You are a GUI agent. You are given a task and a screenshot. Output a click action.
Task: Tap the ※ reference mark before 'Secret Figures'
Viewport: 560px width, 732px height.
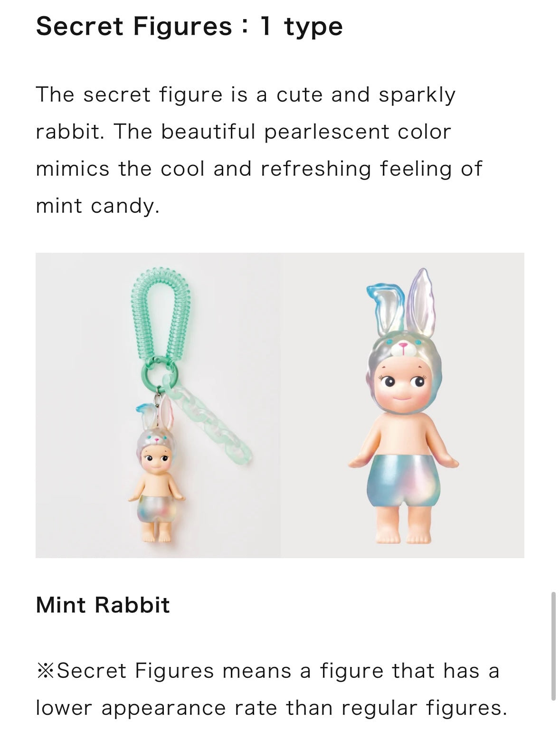tap(46, 671)
